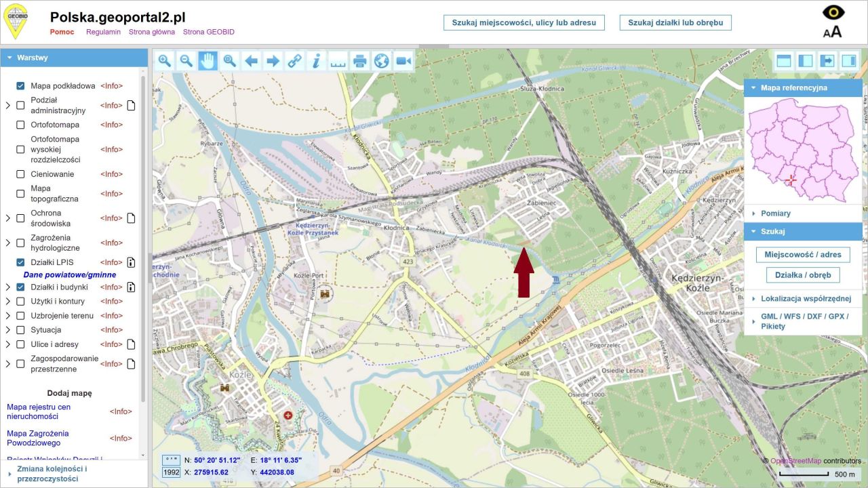Click the sidebar with arrow layout icon
The width and height of the screenshot is (868, 488).
pos(827,61)
